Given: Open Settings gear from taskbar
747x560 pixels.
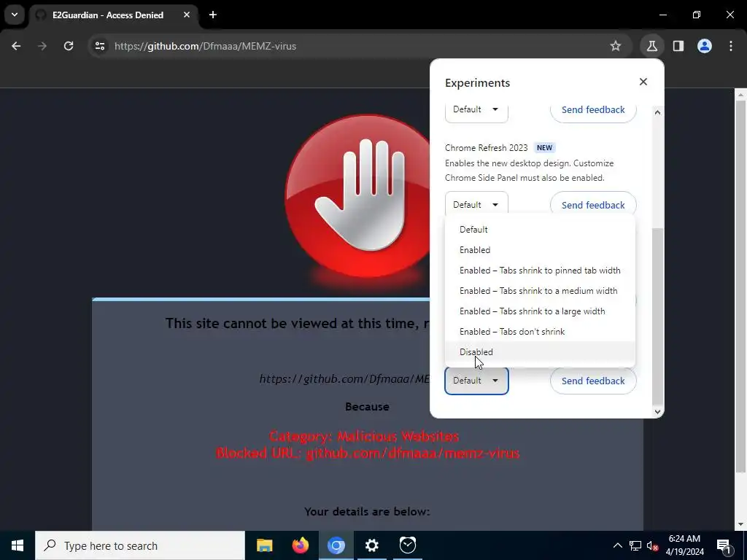Looking at the screenshot, I should 371,545.
